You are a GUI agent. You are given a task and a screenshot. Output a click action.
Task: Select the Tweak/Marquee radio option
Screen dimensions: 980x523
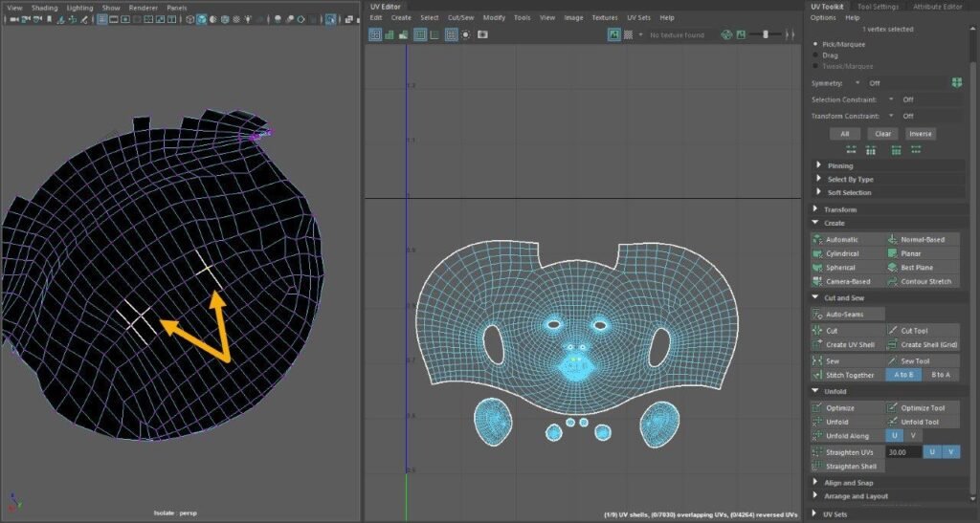point(815,66)
